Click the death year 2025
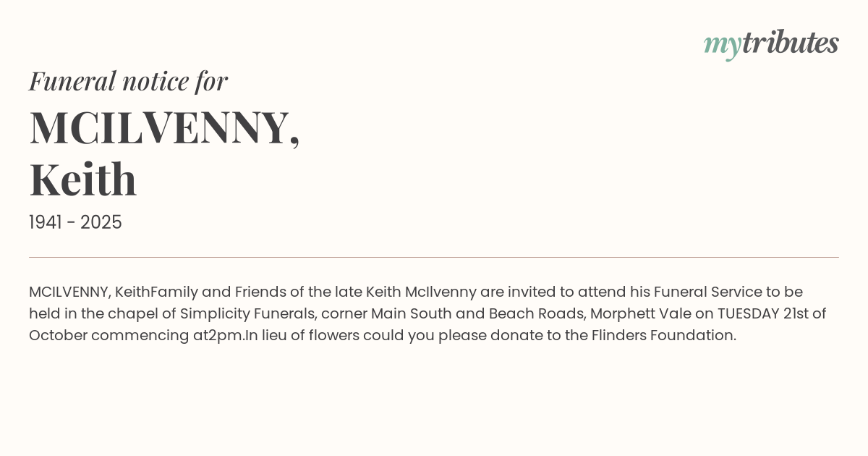868x456 pixels. [x=101, y=222]
